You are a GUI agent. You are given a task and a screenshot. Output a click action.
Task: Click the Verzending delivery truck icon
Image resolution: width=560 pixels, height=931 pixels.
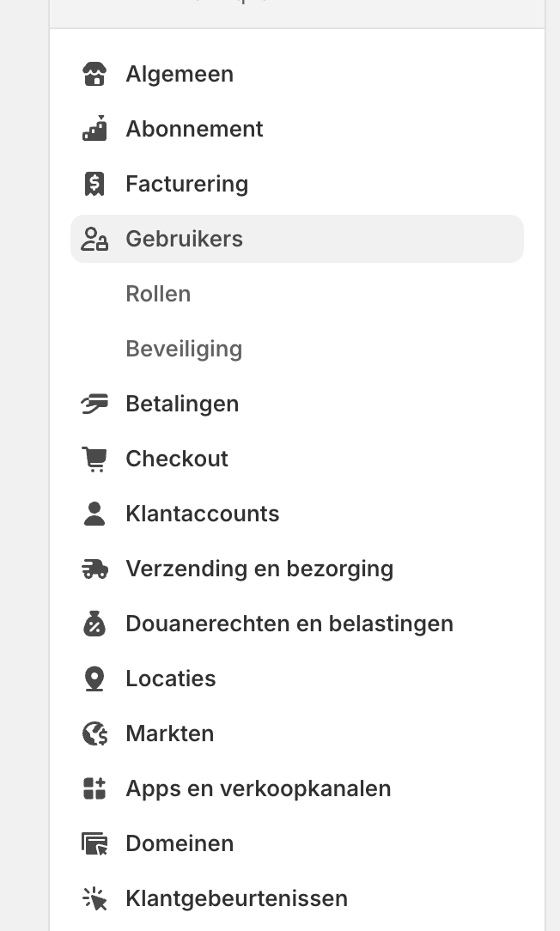tap(94, 569)
